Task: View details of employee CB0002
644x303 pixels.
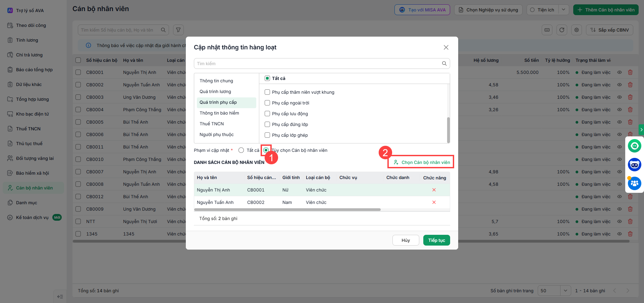Action: click(620, 85)
